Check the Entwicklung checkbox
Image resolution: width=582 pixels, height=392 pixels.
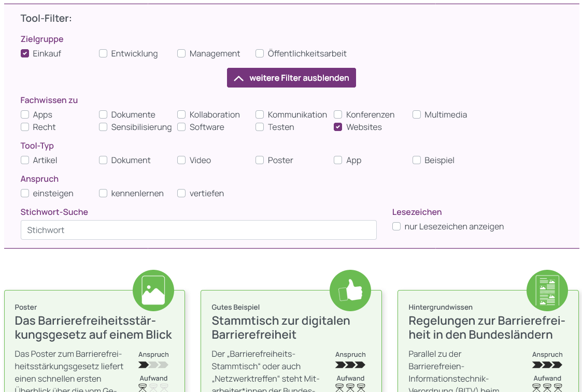[x=103, y=53]
